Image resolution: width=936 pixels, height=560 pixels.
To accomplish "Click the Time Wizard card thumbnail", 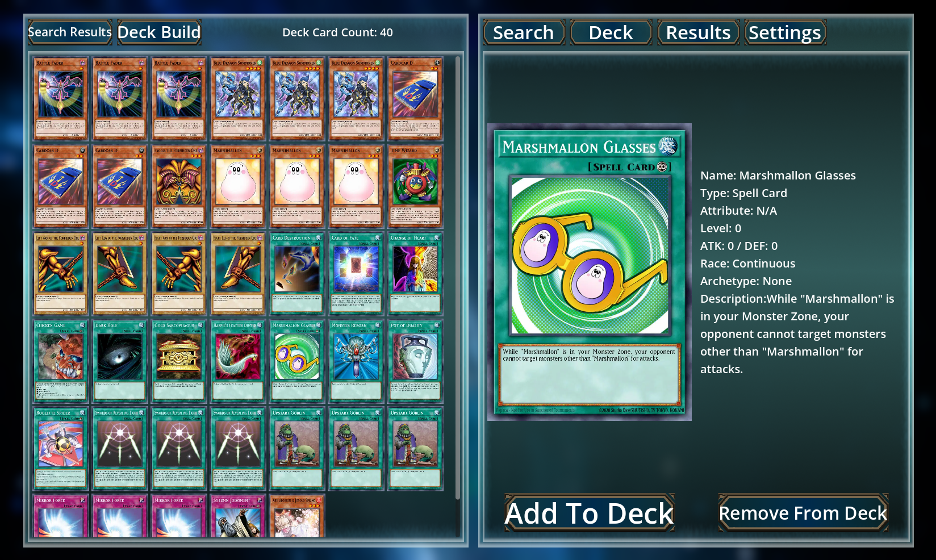I will (415, 186).
